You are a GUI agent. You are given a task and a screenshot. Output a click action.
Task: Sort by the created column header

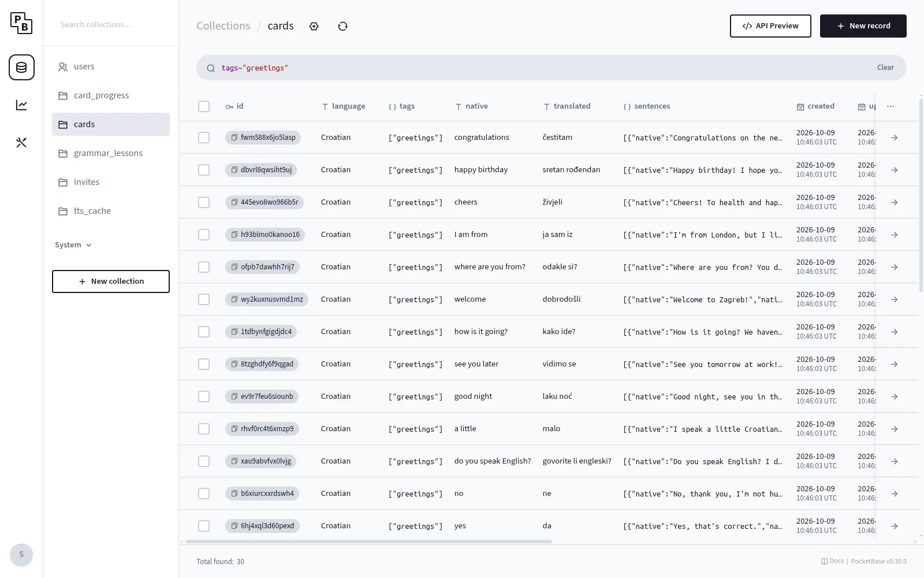pyautogui.click(x=815, y=106)
